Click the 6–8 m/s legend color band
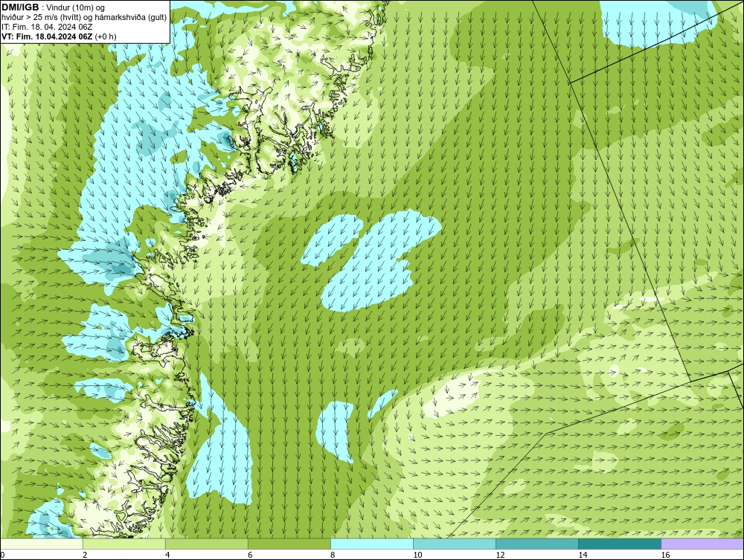Viewport: 744px width, 560px height. [289, 544]
